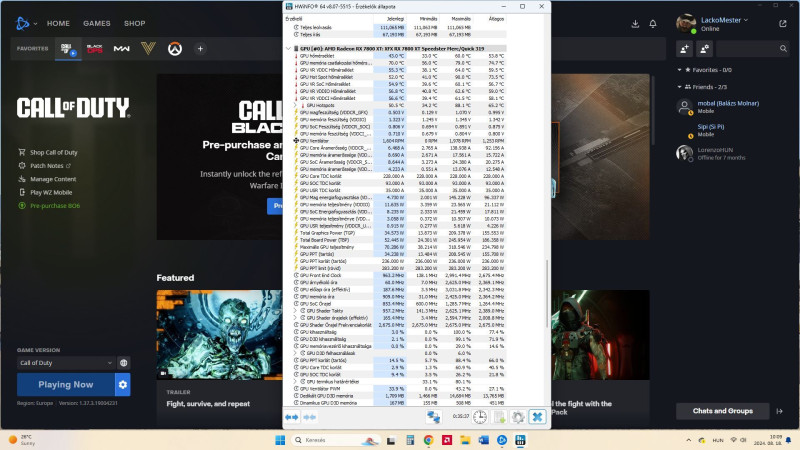
Task: Pop out the social panel window
Action: pos(783,23)
